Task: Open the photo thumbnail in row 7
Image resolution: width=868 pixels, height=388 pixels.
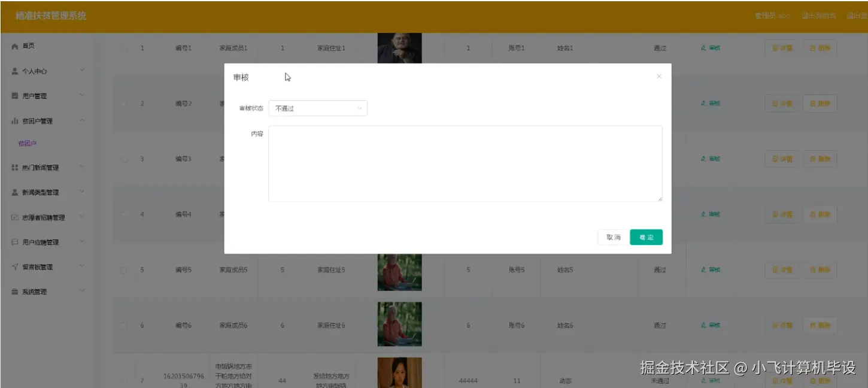Action: point(399,372)
